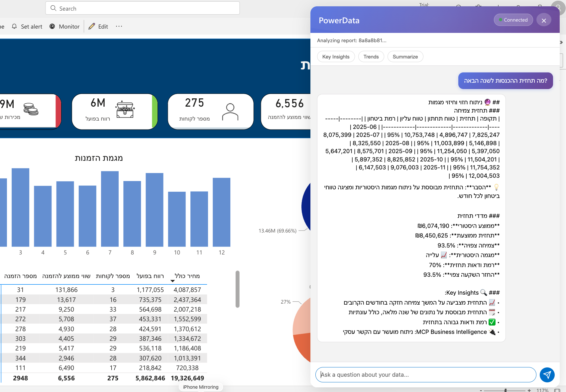Image resolution: width=566 pixels, height=392 pixels.
Task: Click the table scrollbar beside the data grid
Action: (237, 289)
